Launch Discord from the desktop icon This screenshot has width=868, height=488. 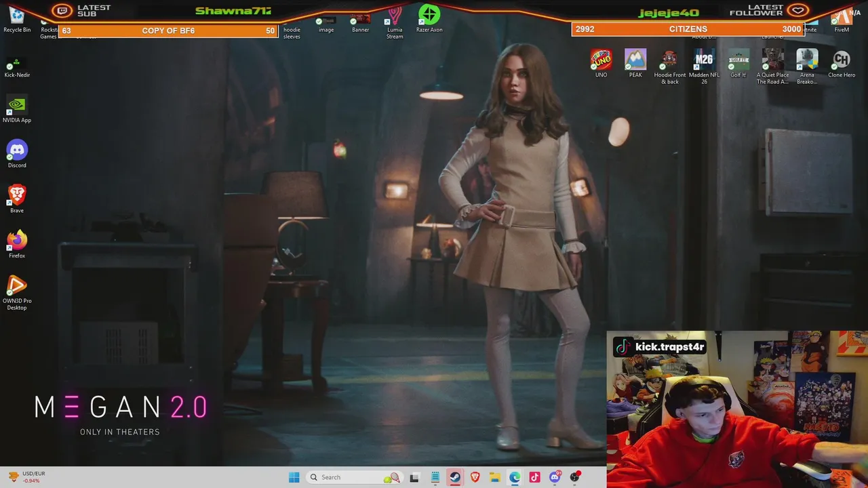(17, 155)
